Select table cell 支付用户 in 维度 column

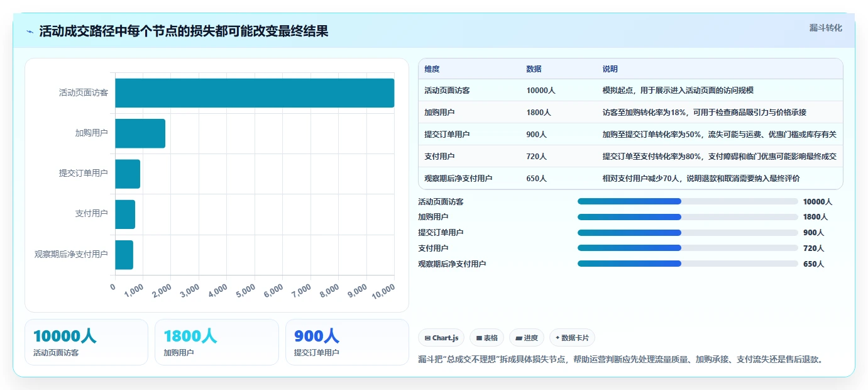[x=439, y=157]
